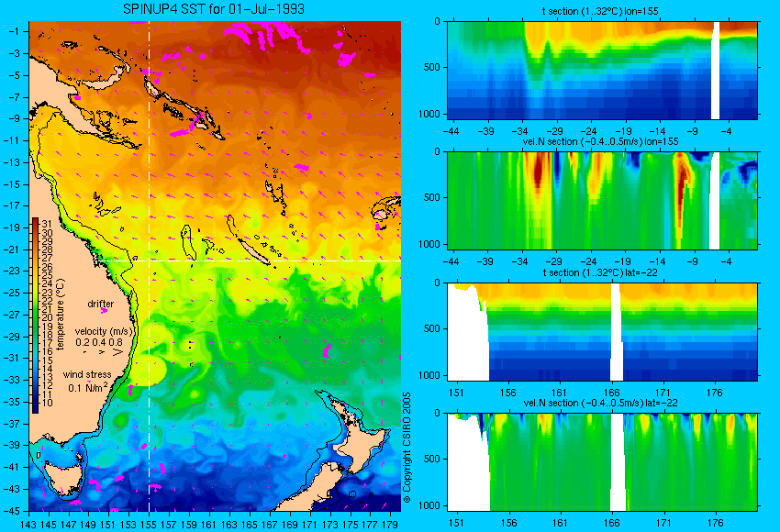The width and height of the screenshot is (780, 532).
Task: Click the SST map longitude tick "167"
Action: coord(270,524)
